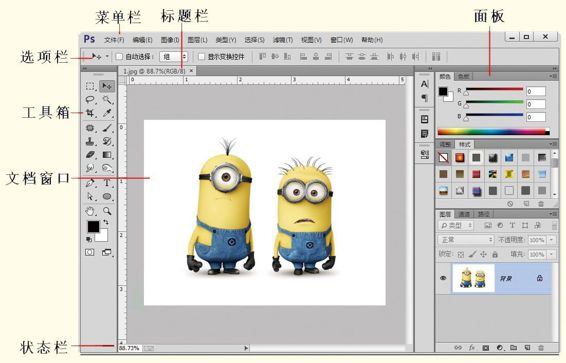Toggle lock position
Screen dimensions: 566x363
click(x=483, y=254)
